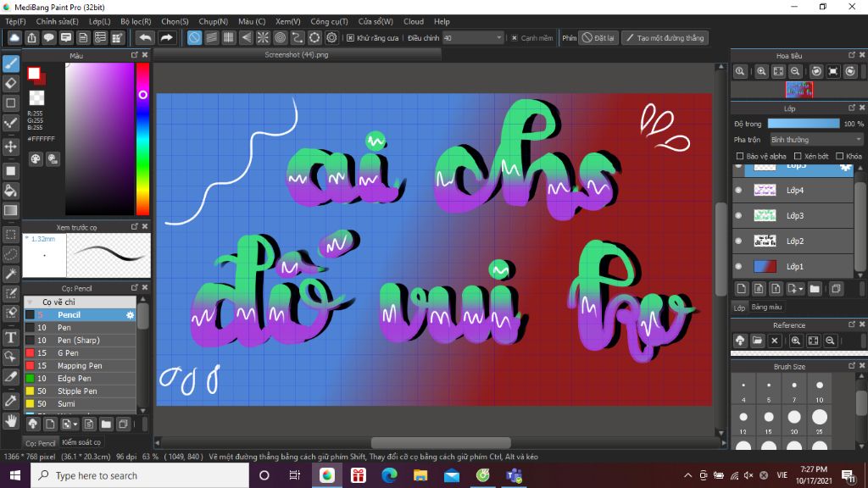Enable the radial snap guide icon

click(263, 37)
